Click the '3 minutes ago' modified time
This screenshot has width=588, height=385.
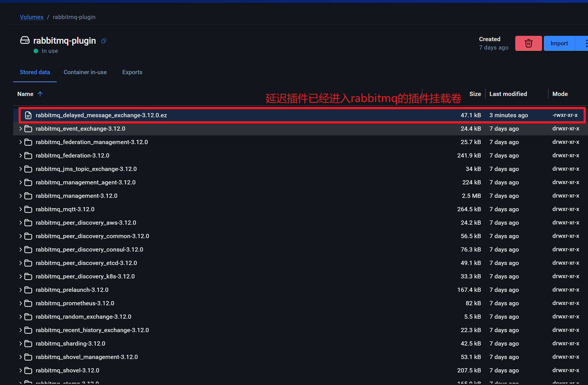(509, 115)
